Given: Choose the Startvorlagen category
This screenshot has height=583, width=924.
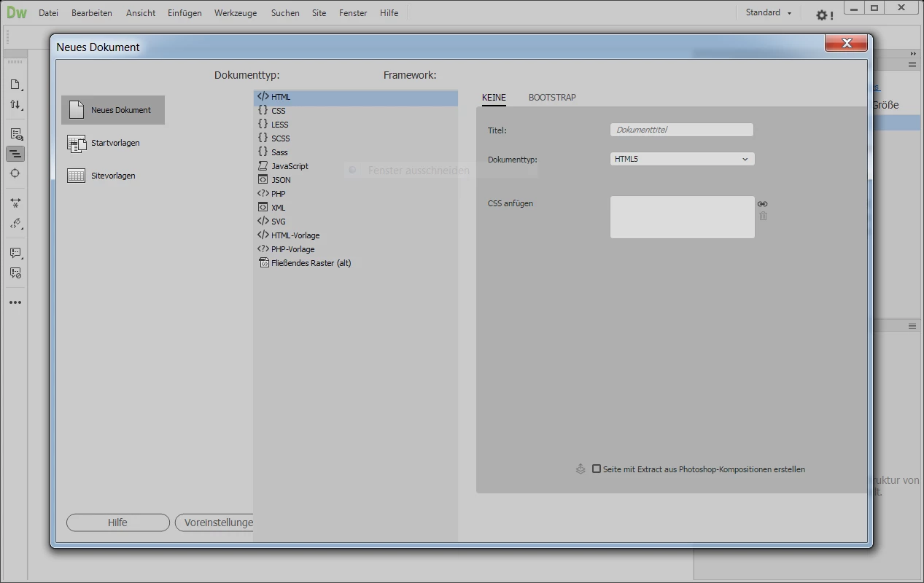Looking at the screenshot, I should pyautogui.click(x=113, y=143).
